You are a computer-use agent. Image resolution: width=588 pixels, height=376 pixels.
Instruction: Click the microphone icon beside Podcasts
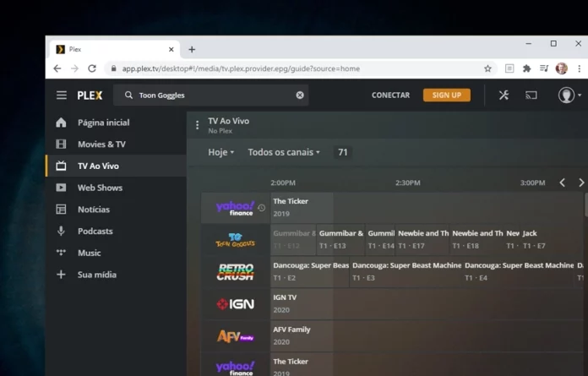click(x=61, y=231)
